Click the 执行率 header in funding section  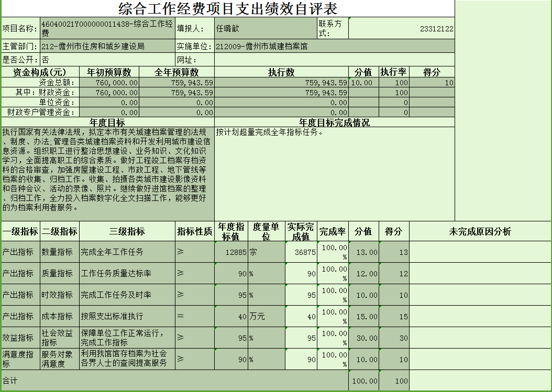coord(394,72)
